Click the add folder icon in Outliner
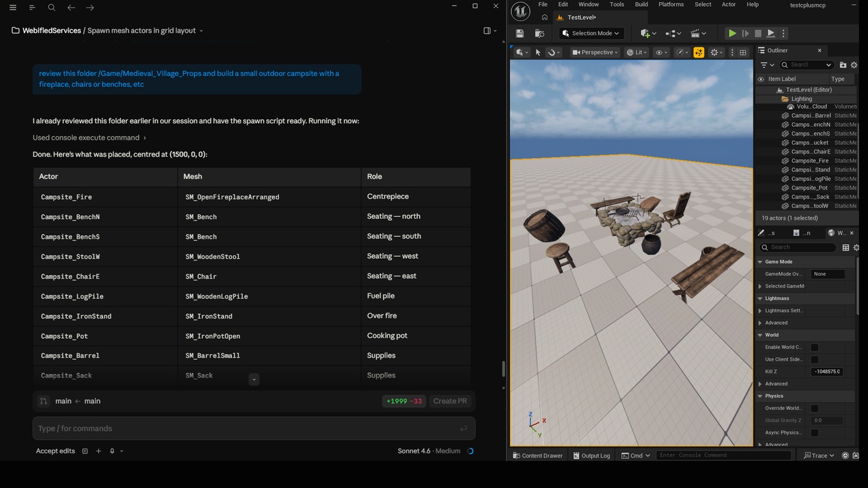Screen dimensions: 868x488 tap(843, 64)
